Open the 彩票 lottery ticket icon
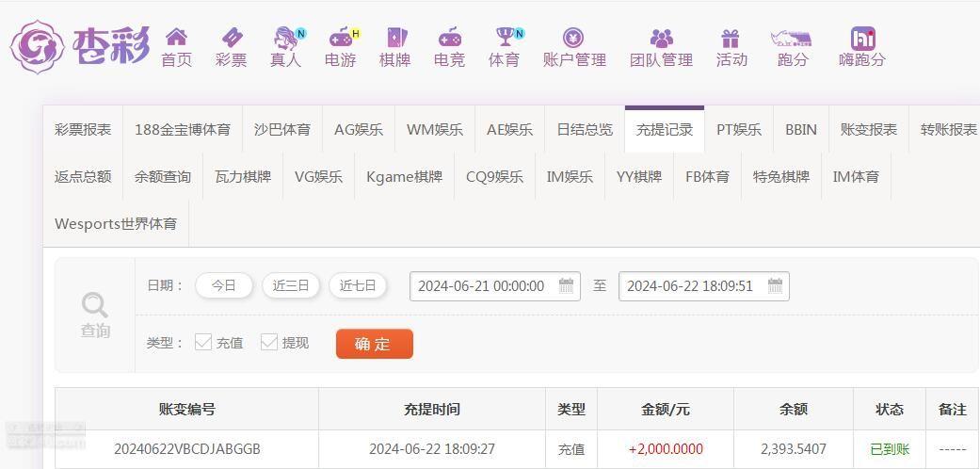 pos(232,38)
